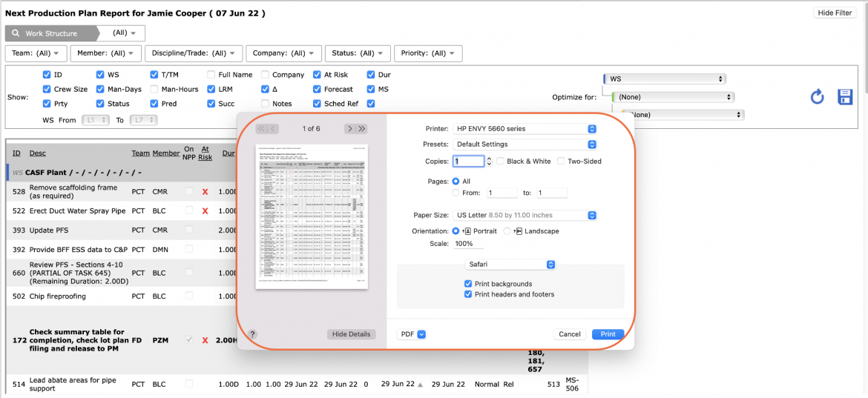The width and height of the screenshot is (868, 398).
Task: Toggle the Crew Size checkbox
Action: coord(47,89)
